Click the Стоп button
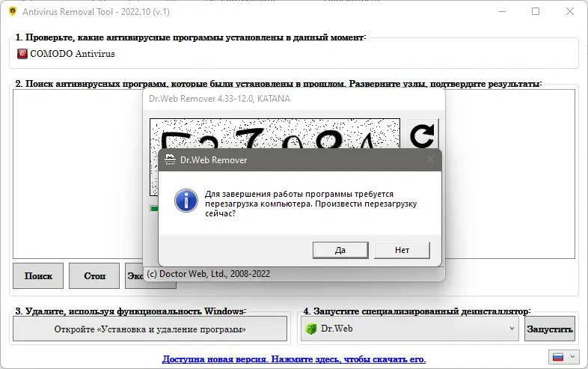The image size is (588, 369). (x=94, y=276)
